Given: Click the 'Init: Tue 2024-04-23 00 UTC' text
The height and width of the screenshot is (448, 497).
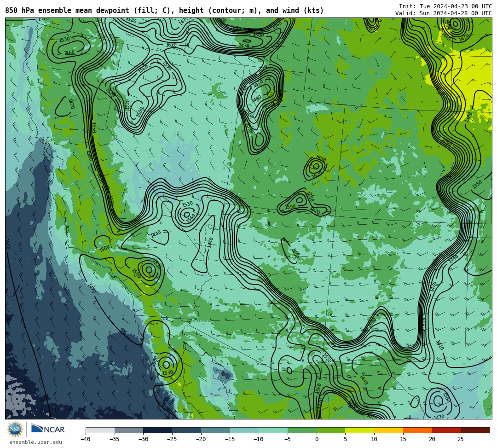Looking at the screenshot, I should pos(445,6).
